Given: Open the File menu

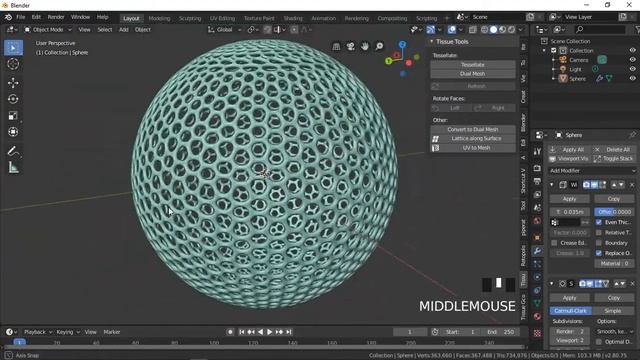Looking at the screenshot, I should pos(20,17).
